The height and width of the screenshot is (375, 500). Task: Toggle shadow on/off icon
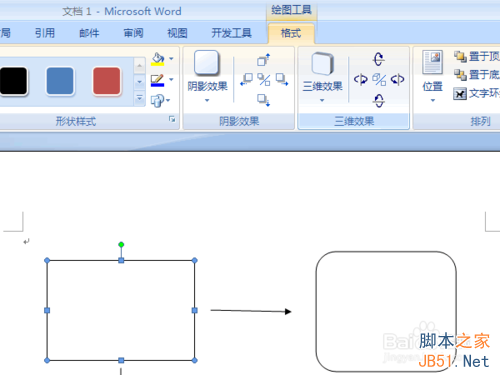pos(264,80)
